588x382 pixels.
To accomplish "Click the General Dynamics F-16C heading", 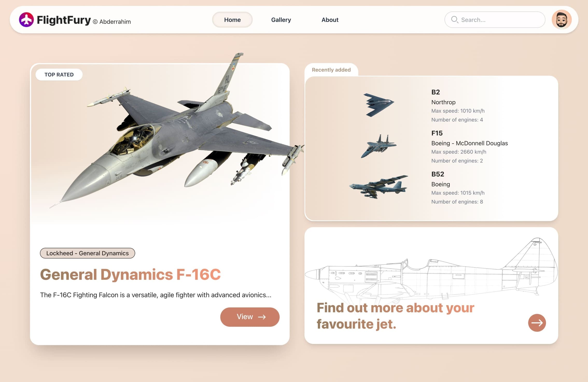I will 130,274.
